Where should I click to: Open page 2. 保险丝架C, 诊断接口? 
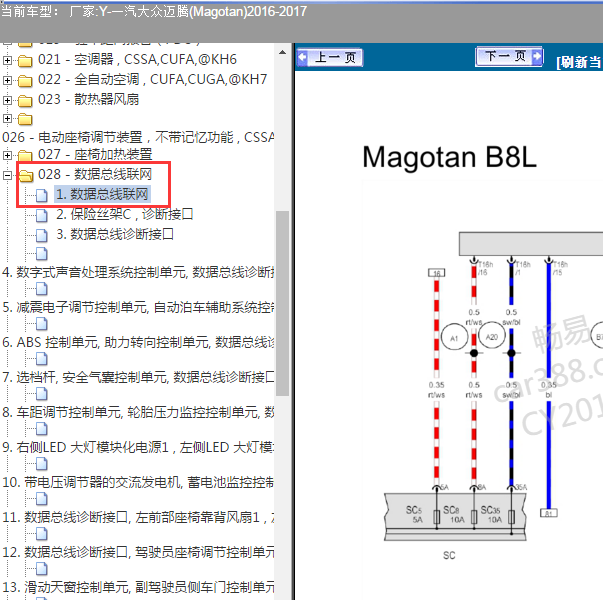click(125, 214)
